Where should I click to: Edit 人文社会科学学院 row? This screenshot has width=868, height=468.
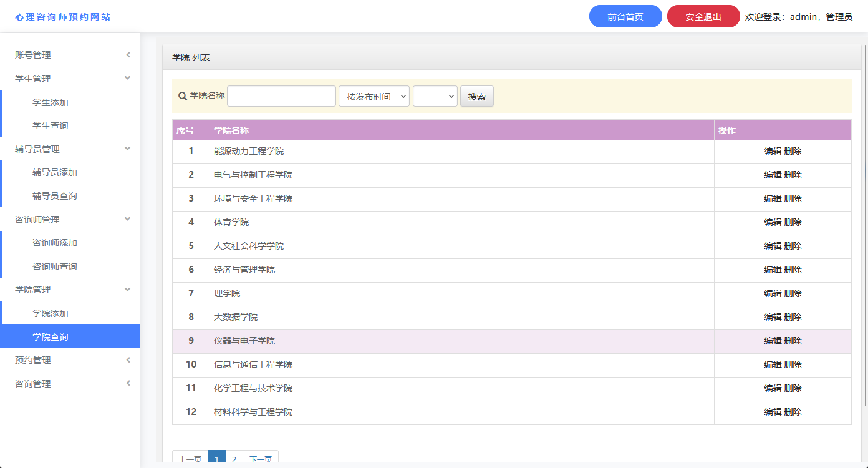[x=773, y=246]
